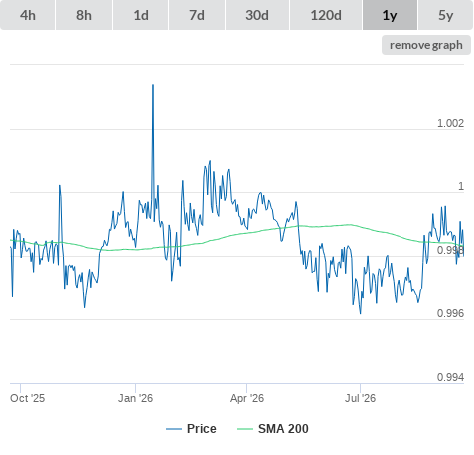474x455 pixels.
Task: Switch to the 8h time range
Action: [x=84, y=15]
